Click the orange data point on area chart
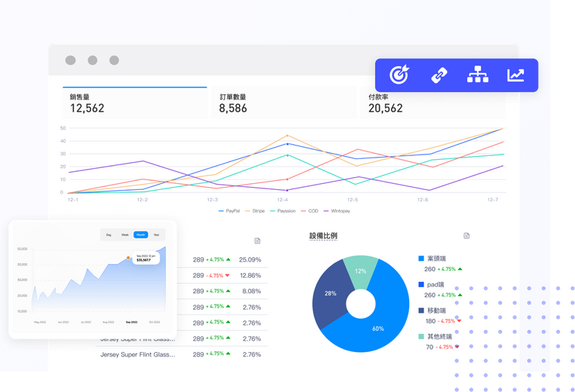This screenshot has width=575, height=392. 128,258
